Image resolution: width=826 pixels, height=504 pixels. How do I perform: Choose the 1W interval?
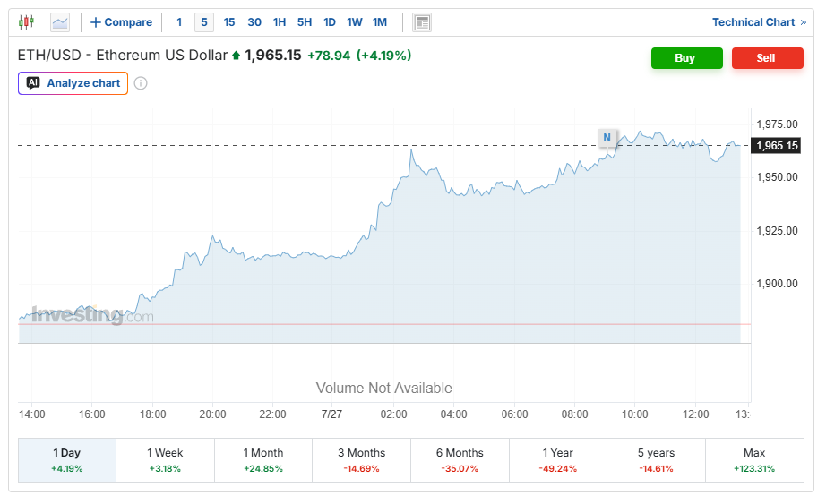pyautogui.click(x=355, y=22)
